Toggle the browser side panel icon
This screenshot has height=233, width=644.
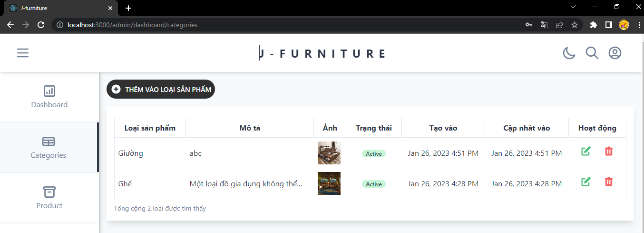pos(608,25)
